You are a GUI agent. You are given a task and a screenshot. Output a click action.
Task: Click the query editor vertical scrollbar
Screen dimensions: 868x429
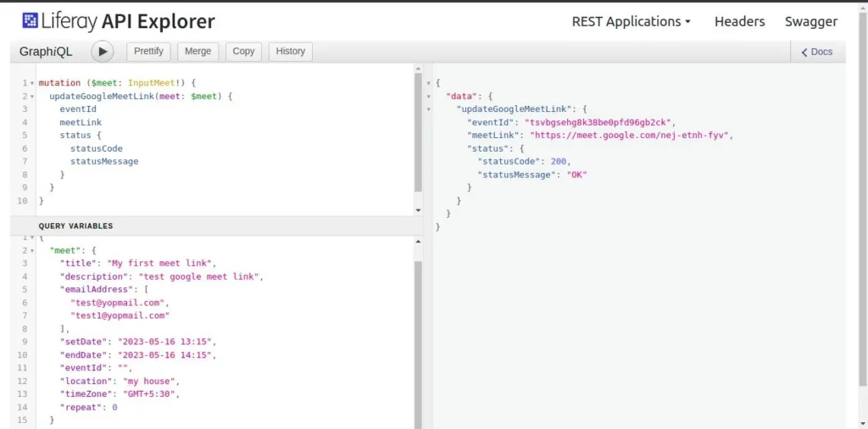tap(418, 133)
